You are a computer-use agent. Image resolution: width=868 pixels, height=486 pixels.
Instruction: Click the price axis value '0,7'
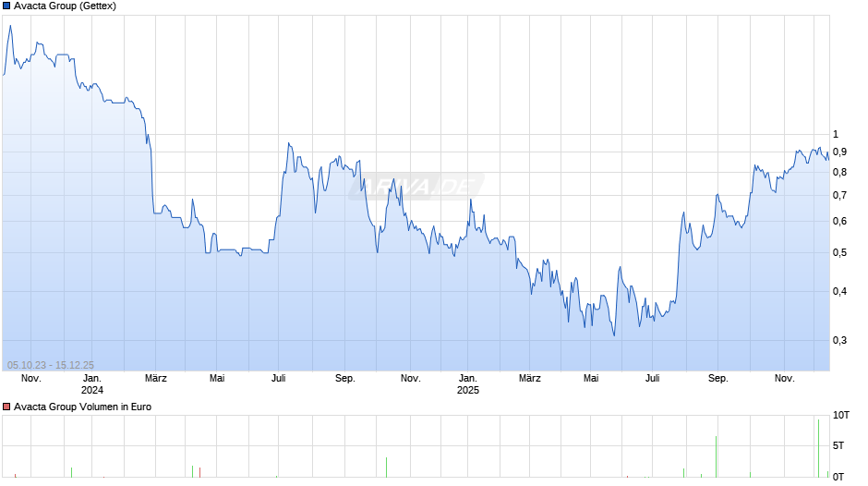[839, 195]
